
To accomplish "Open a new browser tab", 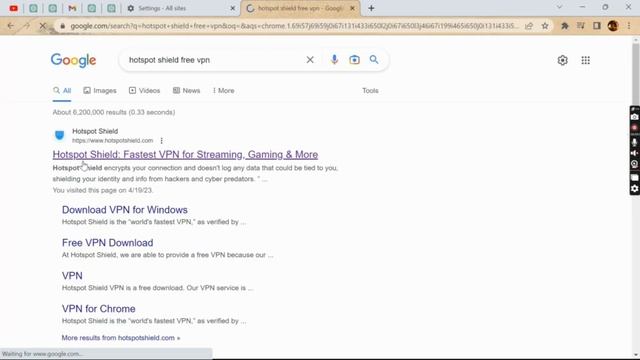I will [371, 8].
